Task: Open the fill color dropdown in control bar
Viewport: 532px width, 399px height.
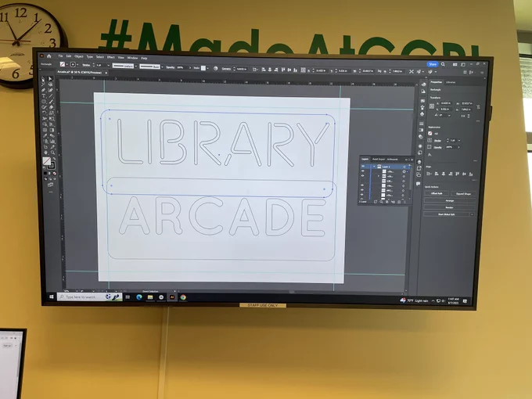Action: pos(67,64)
